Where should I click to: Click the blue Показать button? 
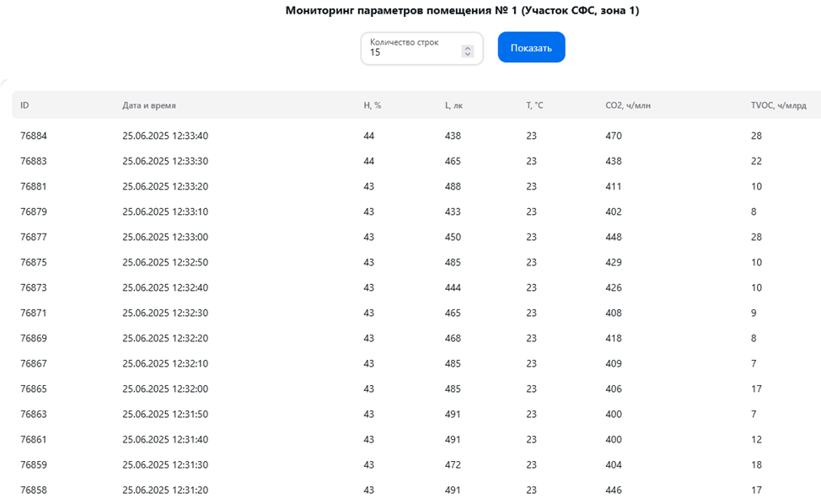click(x=531, y=48)
